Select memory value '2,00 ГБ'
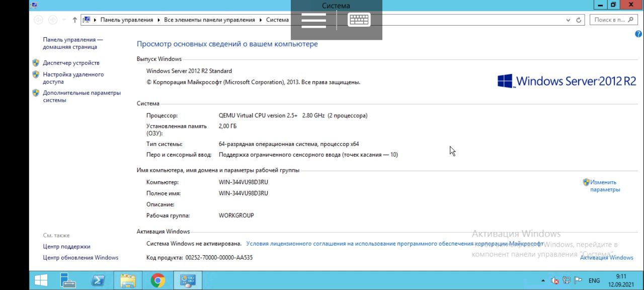The height and width of the screenshot is (290, 644). 227,126
